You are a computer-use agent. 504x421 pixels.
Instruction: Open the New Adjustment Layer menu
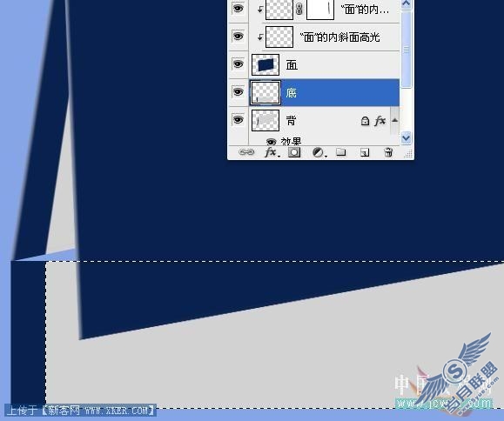319,152
